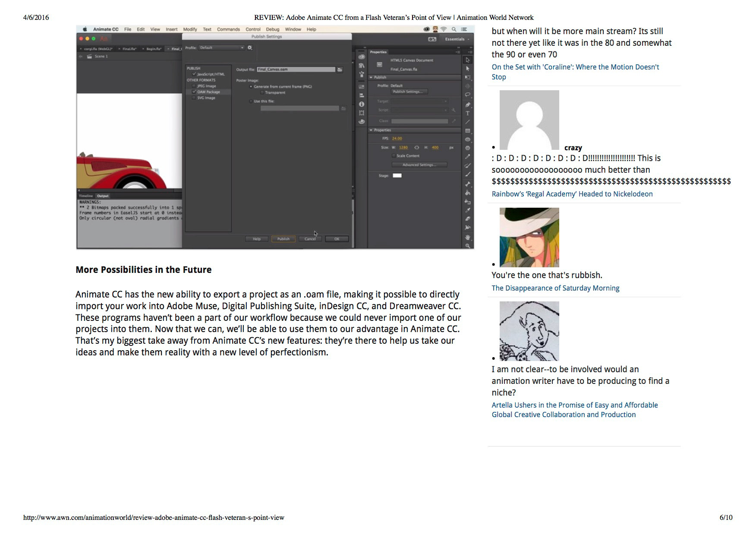756x535 pixels.
Task: Select the Eyedropper tool
Action: tap(468, 210)
